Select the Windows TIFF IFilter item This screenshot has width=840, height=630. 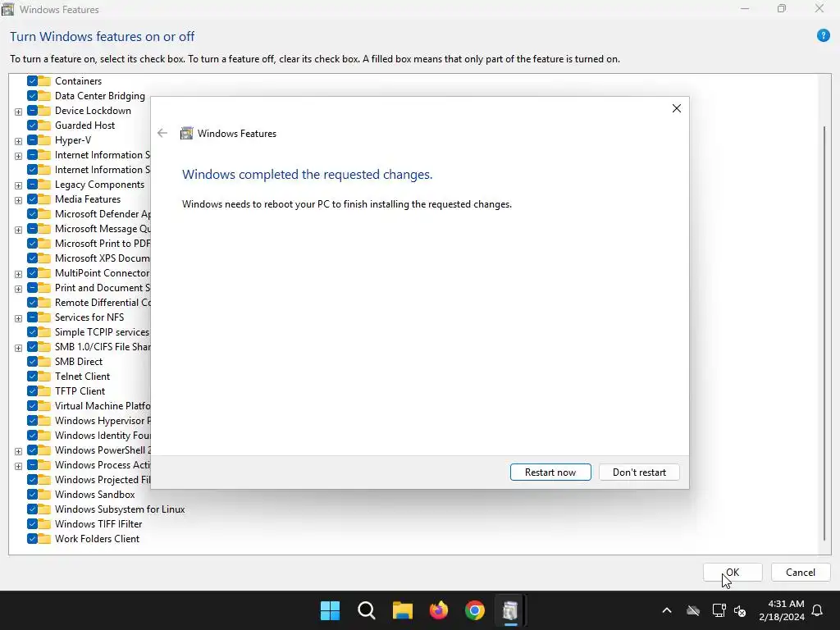coord(98,524)
